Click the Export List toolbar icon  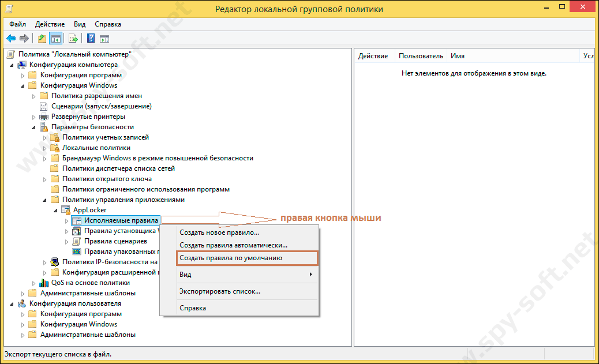[x=73, y=39]
